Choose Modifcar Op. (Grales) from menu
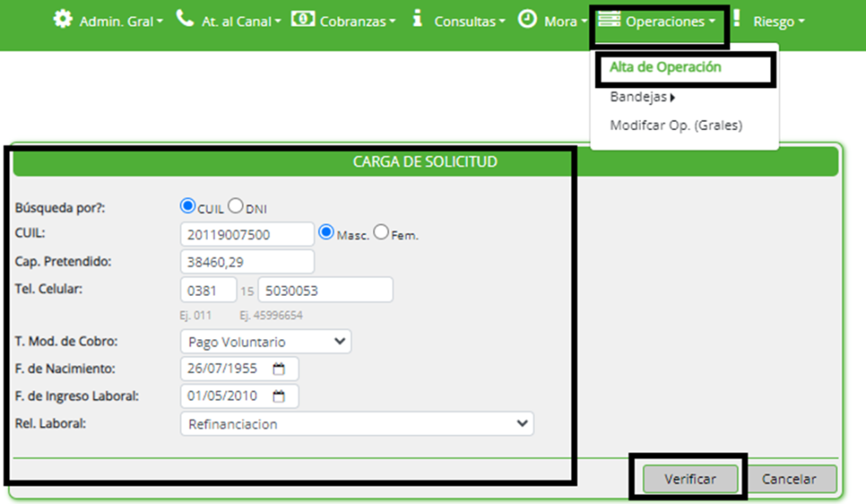This screenshot has width=866, height=504. click(676, 125)
